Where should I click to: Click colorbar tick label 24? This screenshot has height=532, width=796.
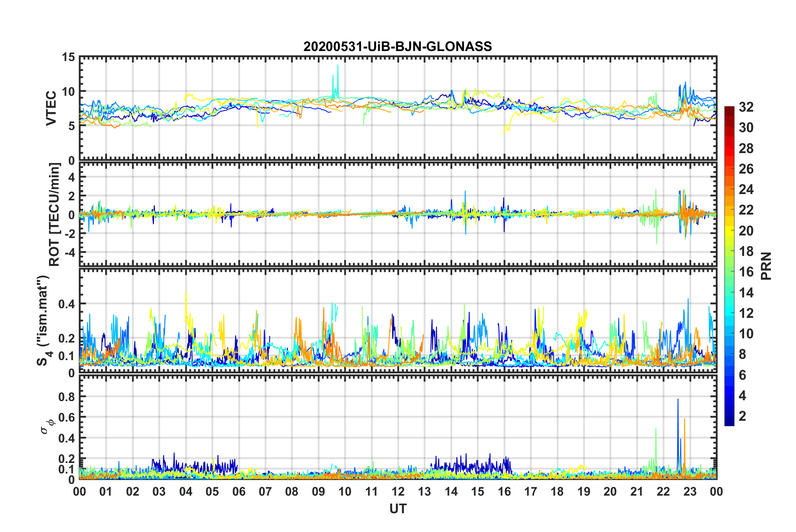tap(746, 189)
